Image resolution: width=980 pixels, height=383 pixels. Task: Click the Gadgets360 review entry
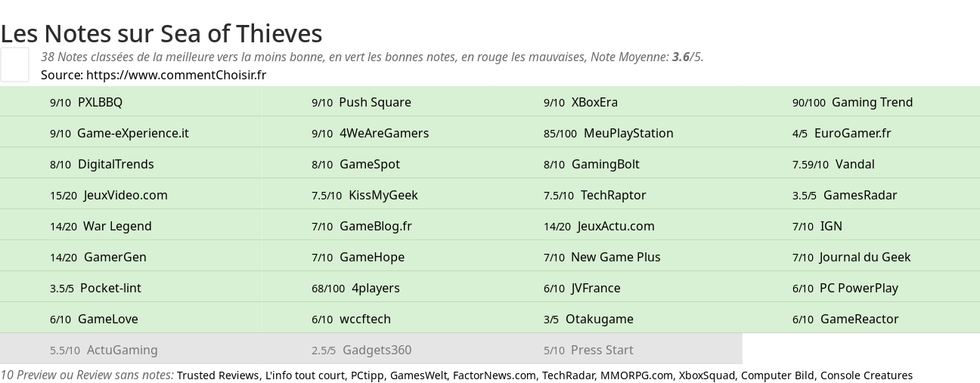(377, 350)
